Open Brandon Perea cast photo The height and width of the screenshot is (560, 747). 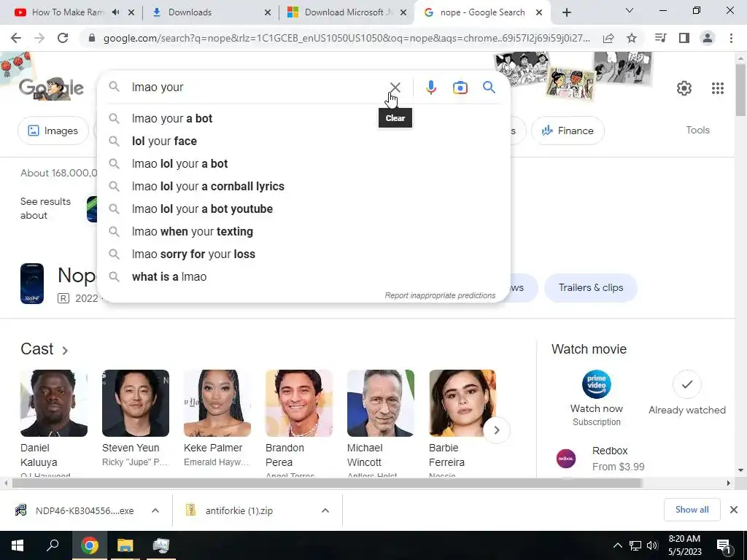(x=299, y=402)
